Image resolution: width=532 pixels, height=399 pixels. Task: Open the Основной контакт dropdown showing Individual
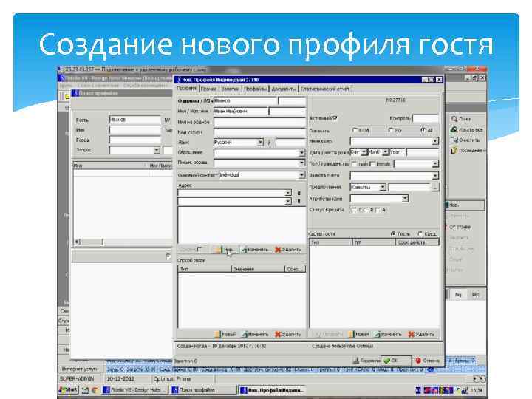coord(301,175)
